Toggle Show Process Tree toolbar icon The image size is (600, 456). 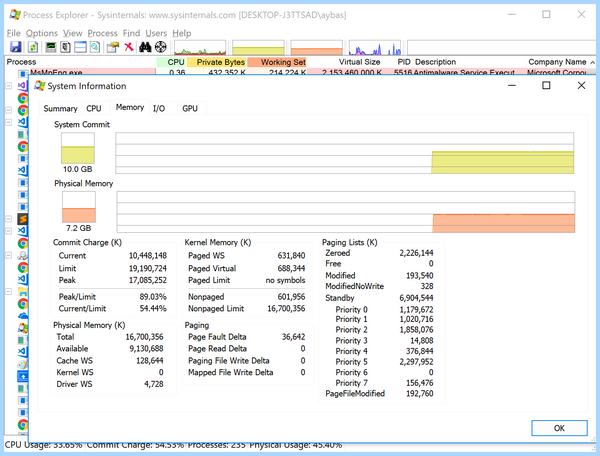click(x=65, y=47)
